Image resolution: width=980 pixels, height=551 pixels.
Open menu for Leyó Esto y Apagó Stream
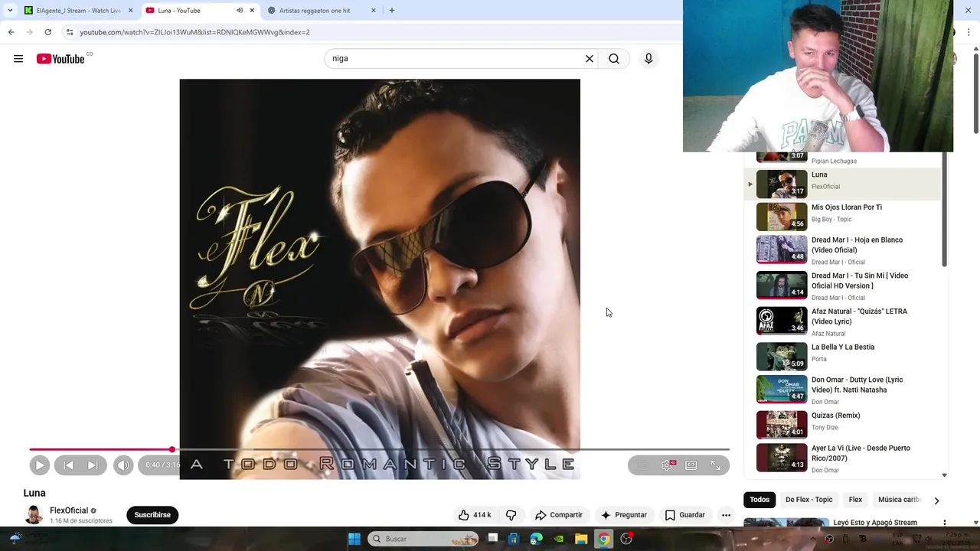click(944, 523)
